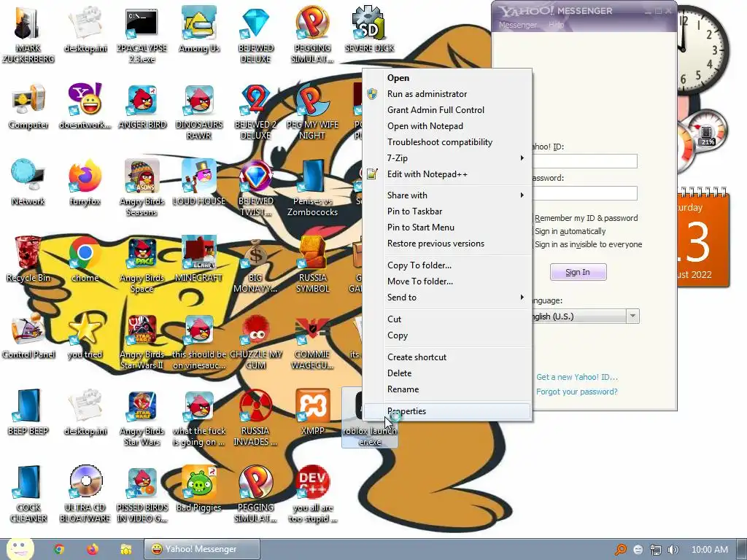This screenshot has height=560, width=747.
Task: Choose Open with Notepad
Action: tap(447, 126)
